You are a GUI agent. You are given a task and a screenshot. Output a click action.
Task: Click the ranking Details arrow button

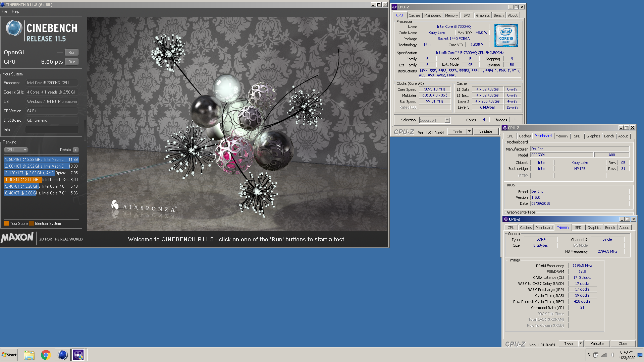click(76, 150)
